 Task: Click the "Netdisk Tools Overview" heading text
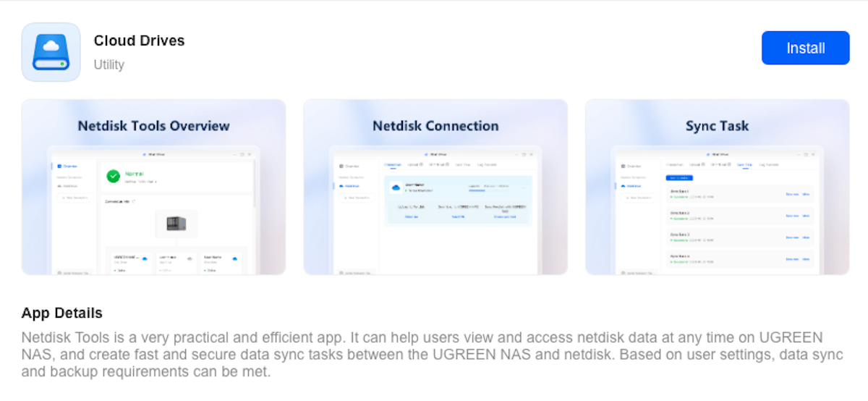(x=153, y=126)
